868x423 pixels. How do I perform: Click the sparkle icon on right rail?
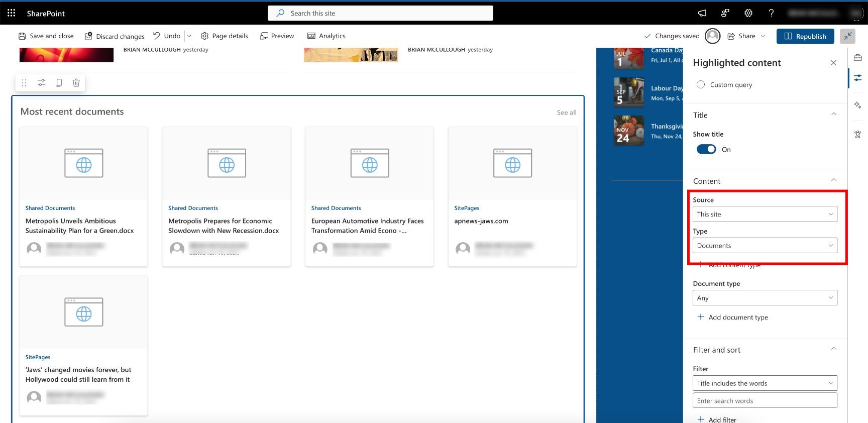tap(857, 105)
